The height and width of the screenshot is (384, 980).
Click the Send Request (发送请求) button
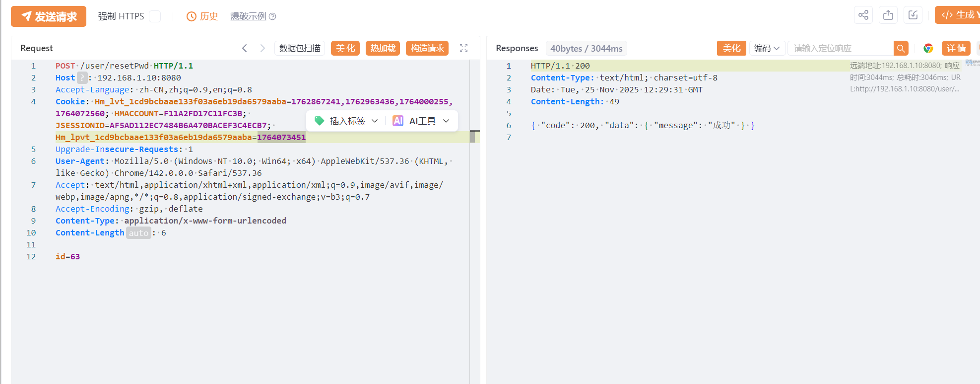coord(49,16)
